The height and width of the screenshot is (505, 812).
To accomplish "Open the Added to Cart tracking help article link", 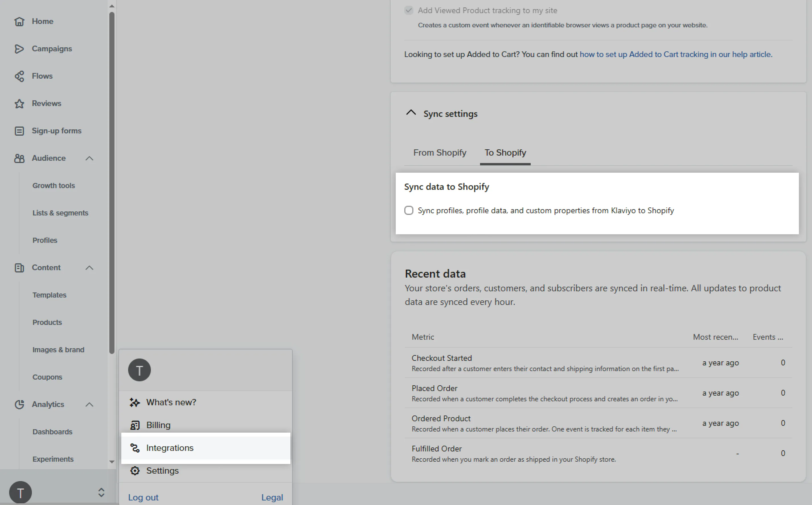I will tap(676, 54).
